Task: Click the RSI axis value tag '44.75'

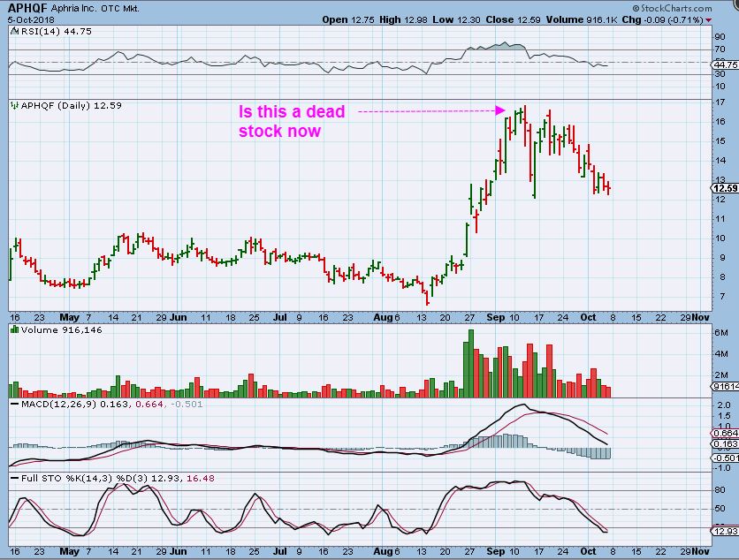Action: coord(725,64)
